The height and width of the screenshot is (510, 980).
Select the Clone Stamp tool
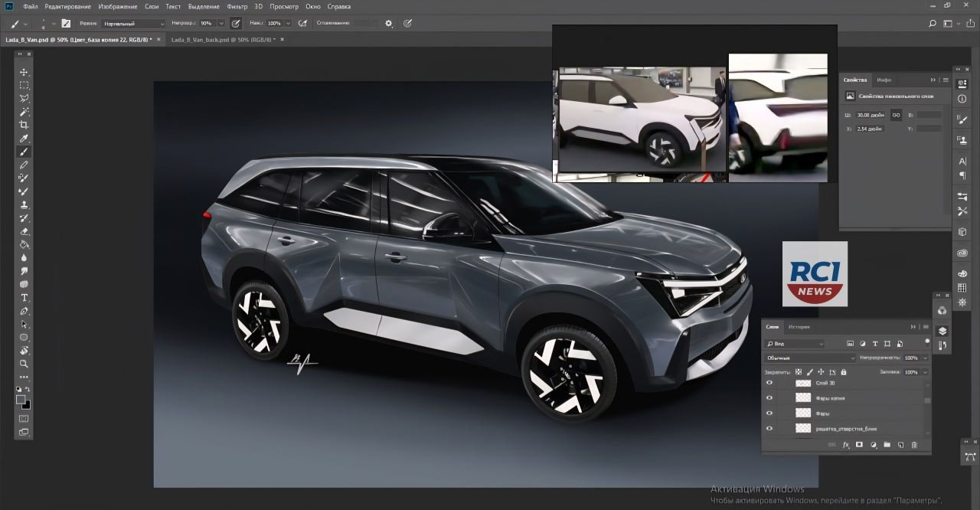coord(24,204)
